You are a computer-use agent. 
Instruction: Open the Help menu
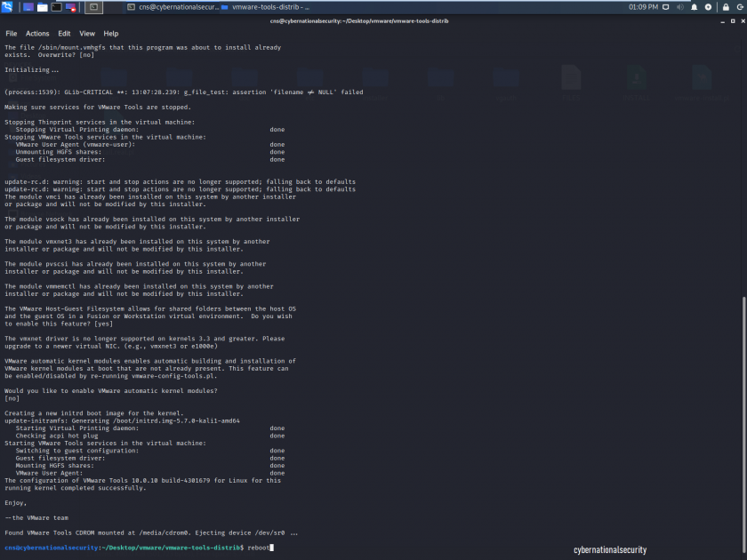tap(111, 34)
